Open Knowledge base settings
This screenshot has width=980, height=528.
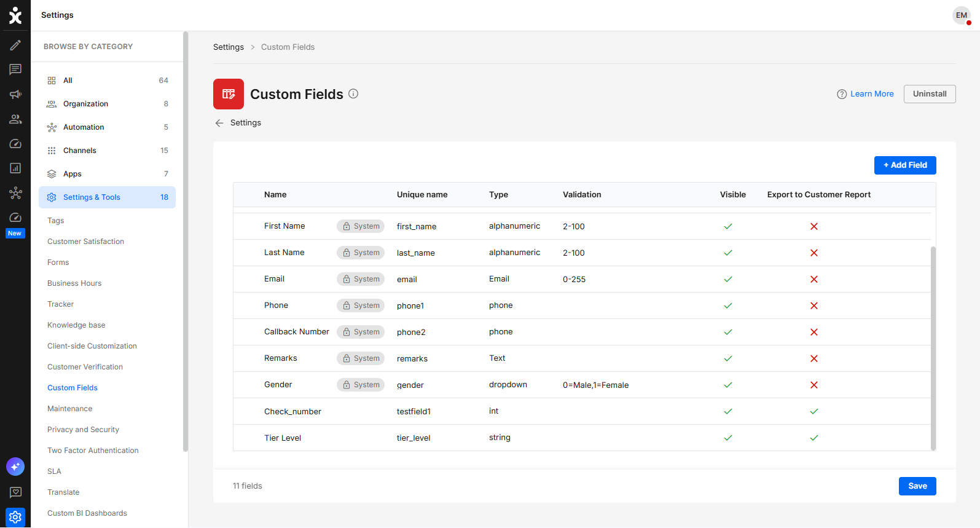(x=76, y=325)
